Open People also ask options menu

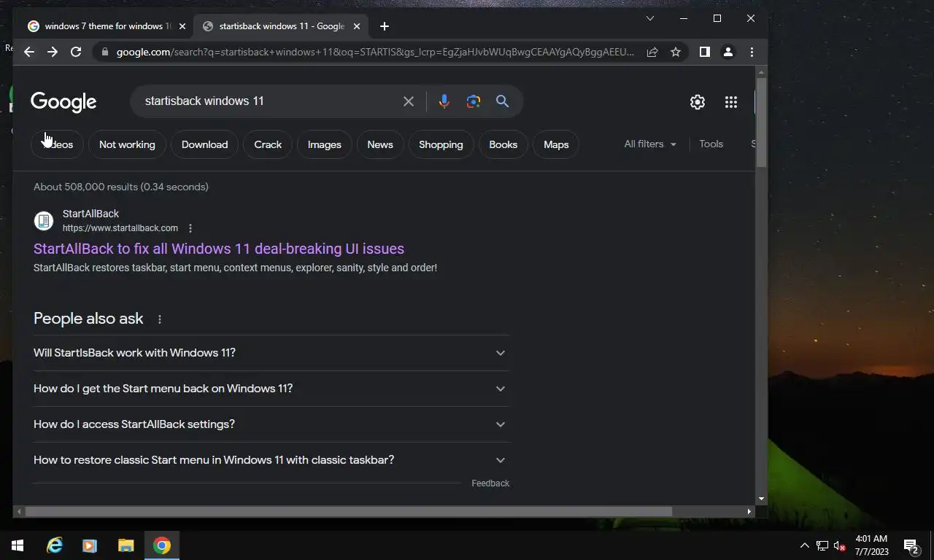pos(159,319)
